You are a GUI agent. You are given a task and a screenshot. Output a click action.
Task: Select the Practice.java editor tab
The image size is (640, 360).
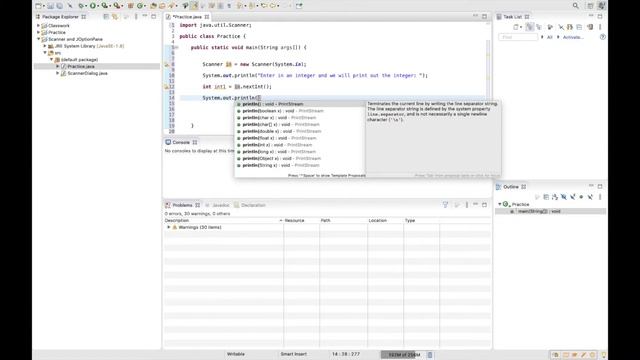pyautogui.click(x=187, y=17)
